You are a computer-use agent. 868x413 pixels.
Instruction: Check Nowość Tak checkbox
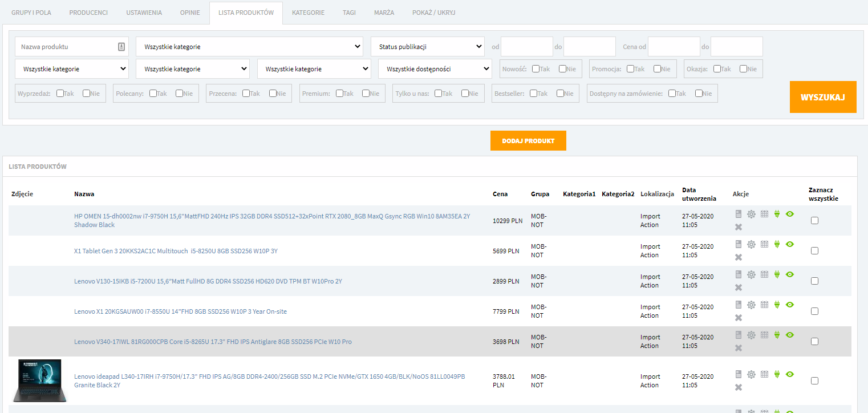pos(536,69)
